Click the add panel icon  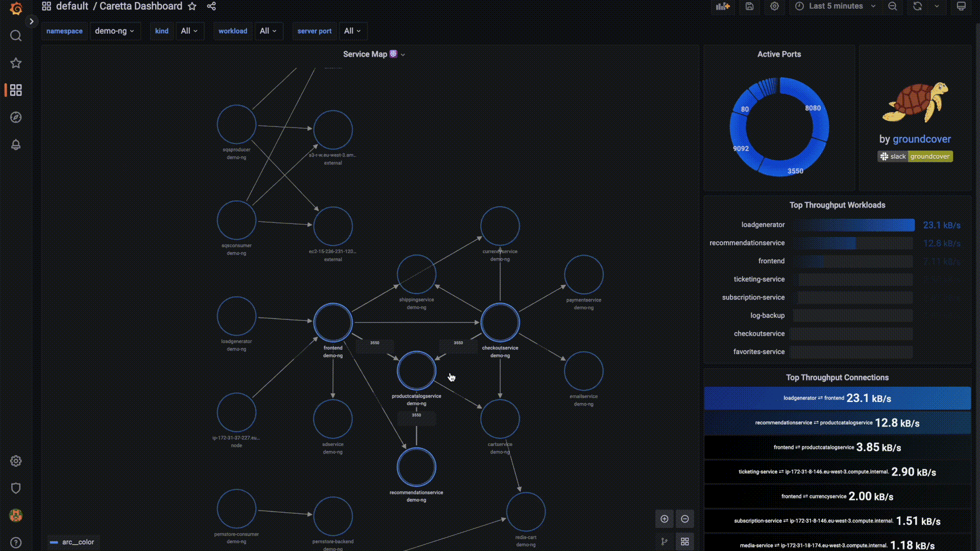pyautogui.click(x=723, y=6)
